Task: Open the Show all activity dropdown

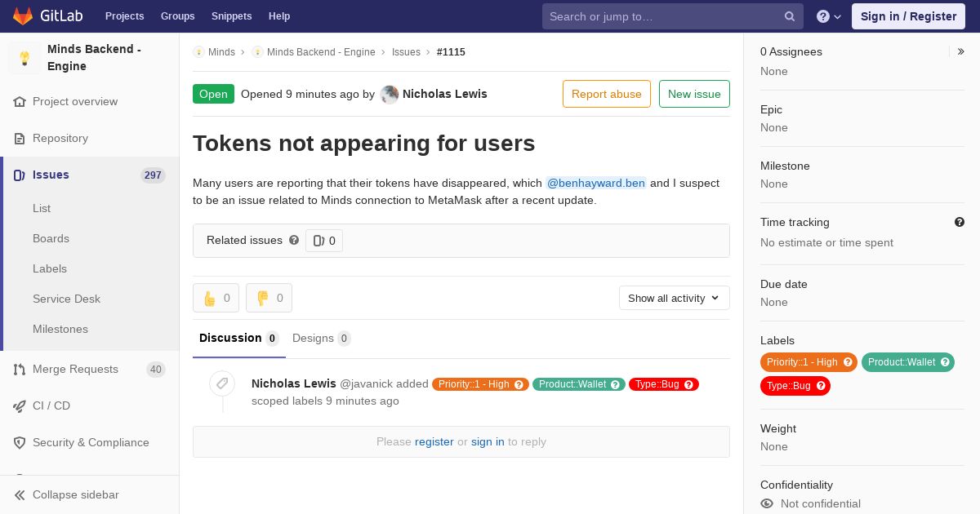Action: coord(674,298)
